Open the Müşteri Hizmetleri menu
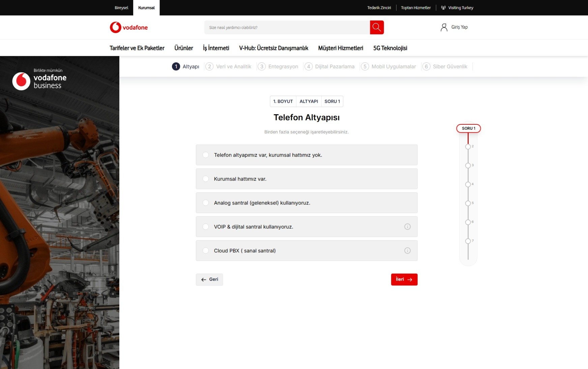The width and height of the screenshot is (588, 369). coord(341,48)
